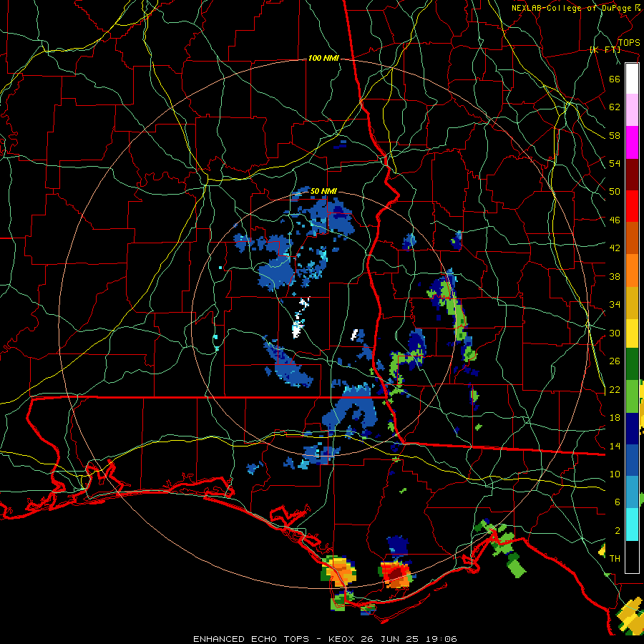Click the gold legend swatch
This screenshot has width=644, height=644.
pyautogui.click(x=632, y=303)
